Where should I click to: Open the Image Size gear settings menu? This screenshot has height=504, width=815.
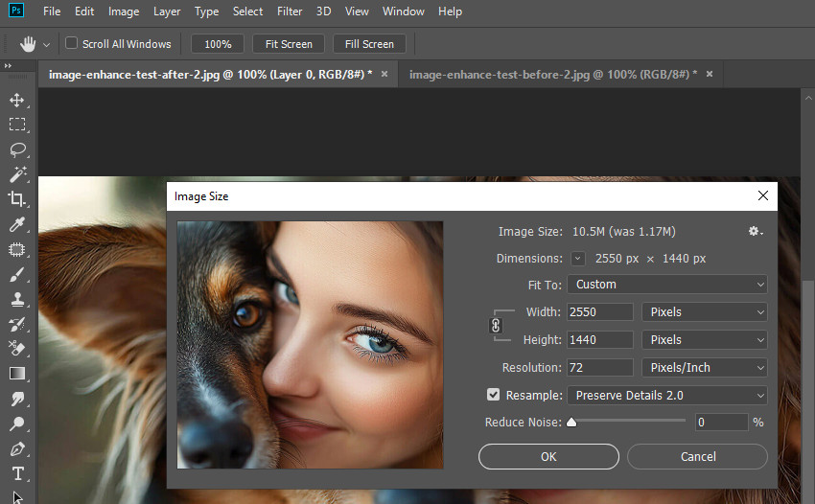(756, 231)
